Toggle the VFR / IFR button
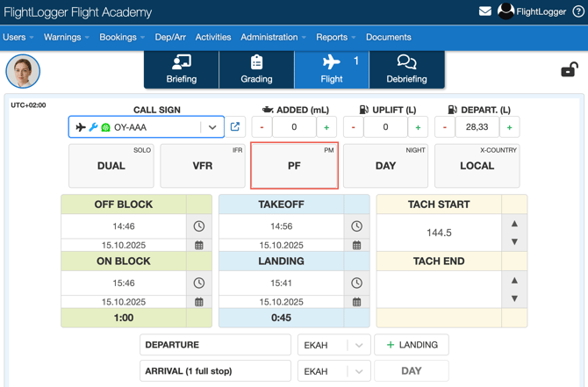The image size is (588, 387). click(203, 166)
